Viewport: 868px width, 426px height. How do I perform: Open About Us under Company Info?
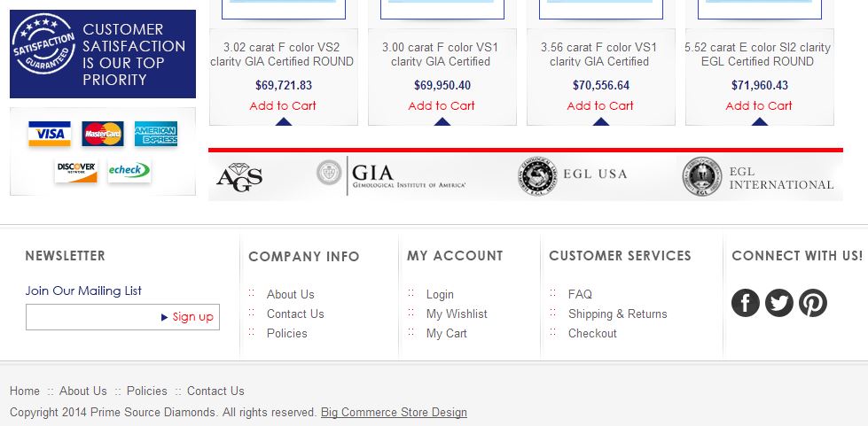(290, 294)
